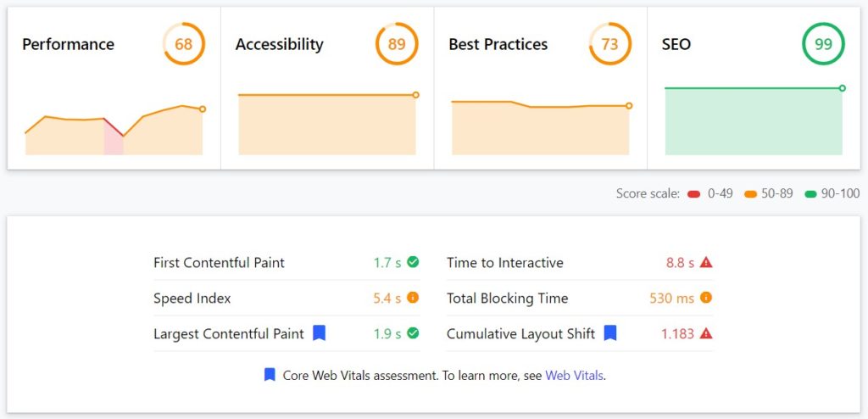Click the green 90-100 score scale swatch
The width and height of the screenshot is (868, 419).
(x=810, y=194)
